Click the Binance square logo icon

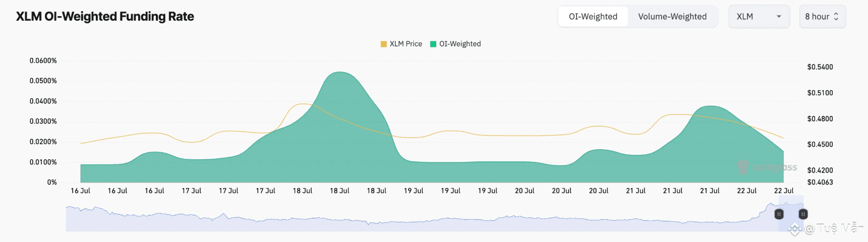[795, 229]
